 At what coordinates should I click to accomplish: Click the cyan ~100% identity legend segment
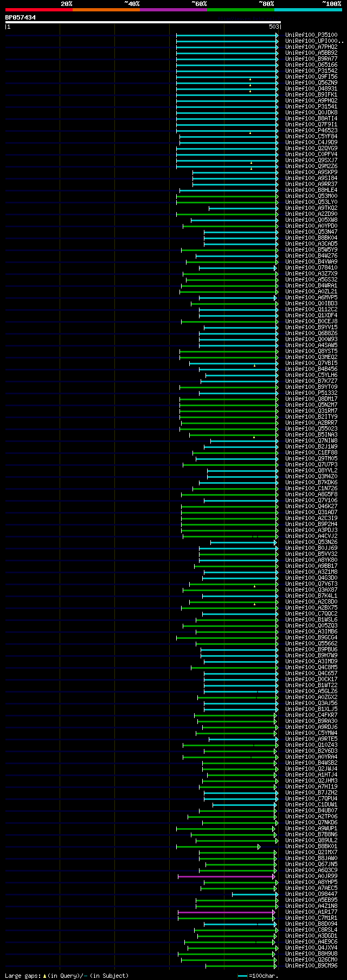click(308, 10)
